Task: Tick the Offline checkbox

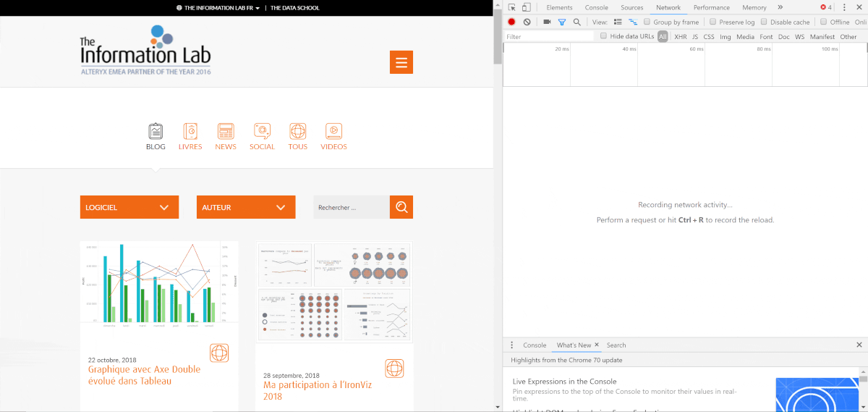Action: (x=823, y=22)
